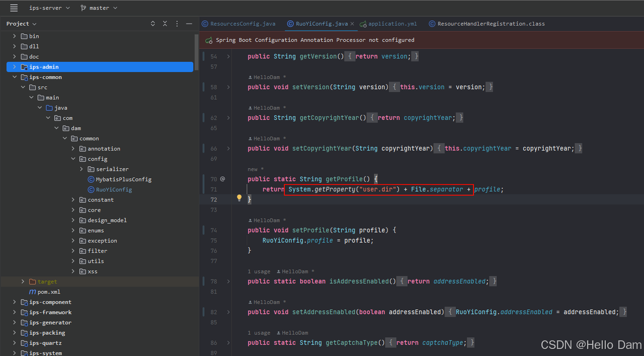The height and width of the screenshot is (356, 644).
Task: Expand the serializer package
Action: pyautogui.click(x=82, y=169)
